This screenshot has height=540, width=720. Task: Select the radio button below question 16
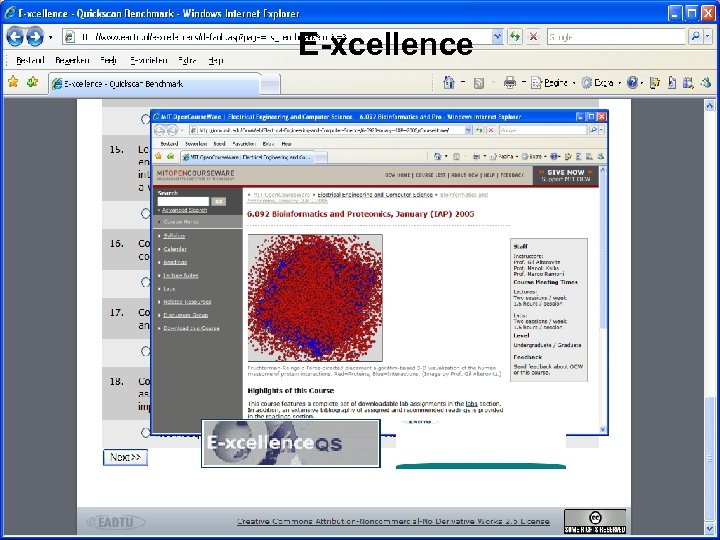[146, 282]
